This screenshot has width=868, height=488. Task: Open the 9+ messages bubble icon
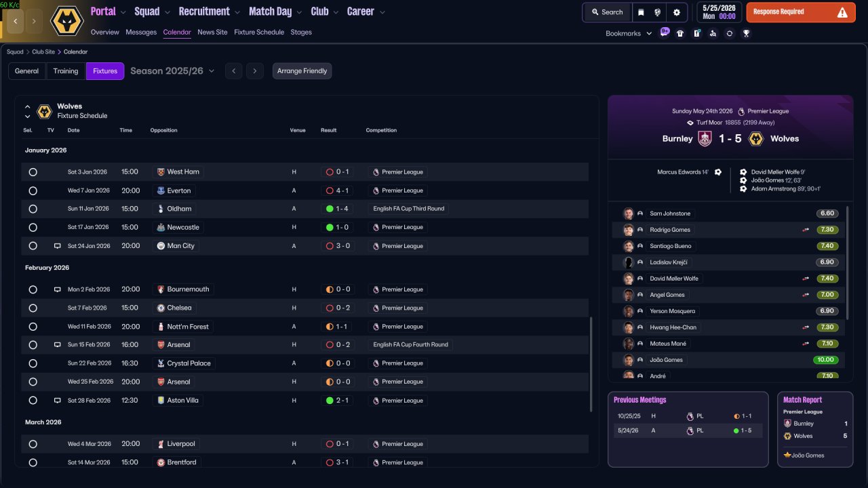coord(665,33)
